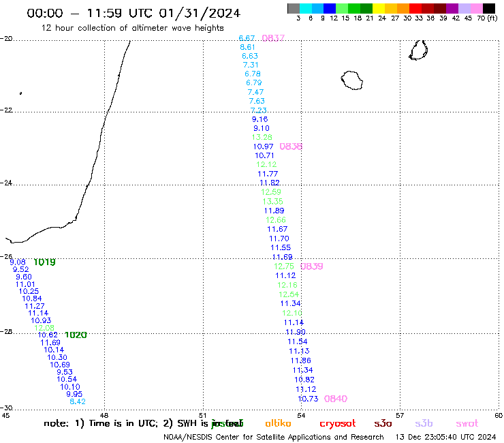Pick the dark blue legend swatch
The image size is (504, 443).
(330, 8)
